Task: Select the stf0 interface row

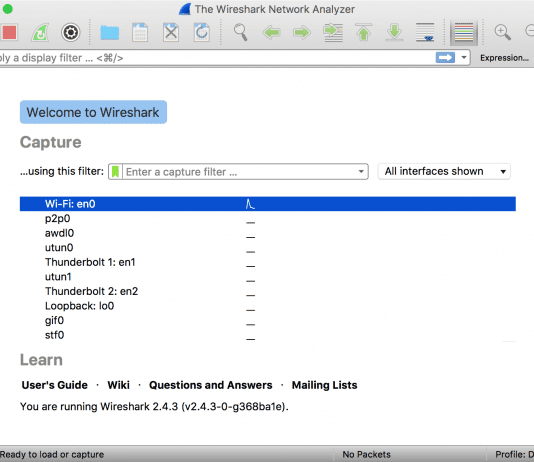Action: pos(268,335)
